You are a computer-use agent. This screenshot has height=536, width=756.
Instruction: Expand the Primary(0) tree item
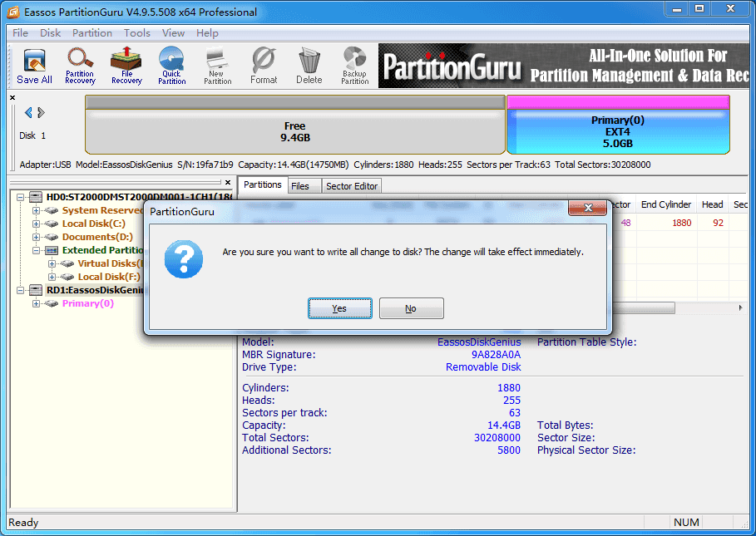36,303
